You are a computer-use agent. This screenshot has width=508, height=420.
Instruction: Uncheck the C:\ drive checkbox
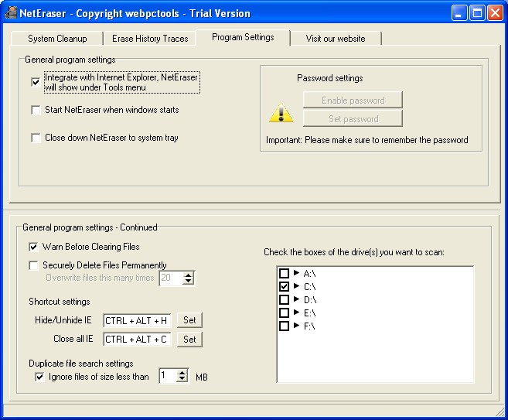tap(284, 286)
